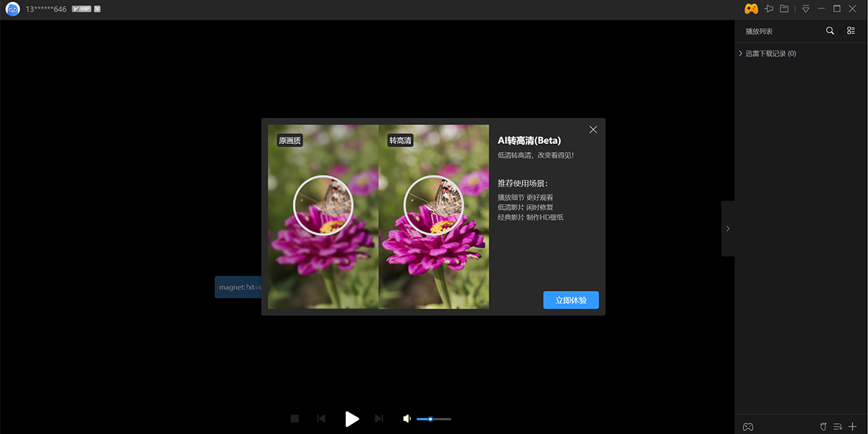Close the AI转高清 popup dialog
This screenshot has height=434, width=868.
pos(593,129)
